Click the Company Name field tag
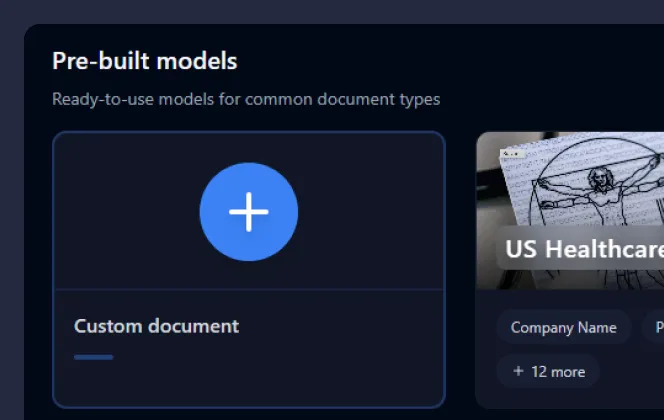This screenshot has width=664, height=420. (564, 327)
